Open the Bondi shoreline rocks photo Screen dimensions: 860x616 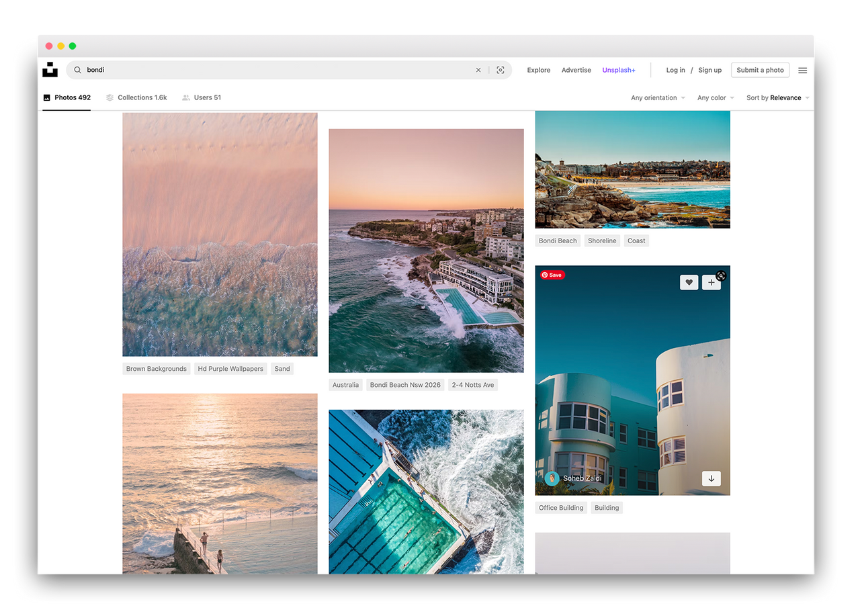point(632,169)
